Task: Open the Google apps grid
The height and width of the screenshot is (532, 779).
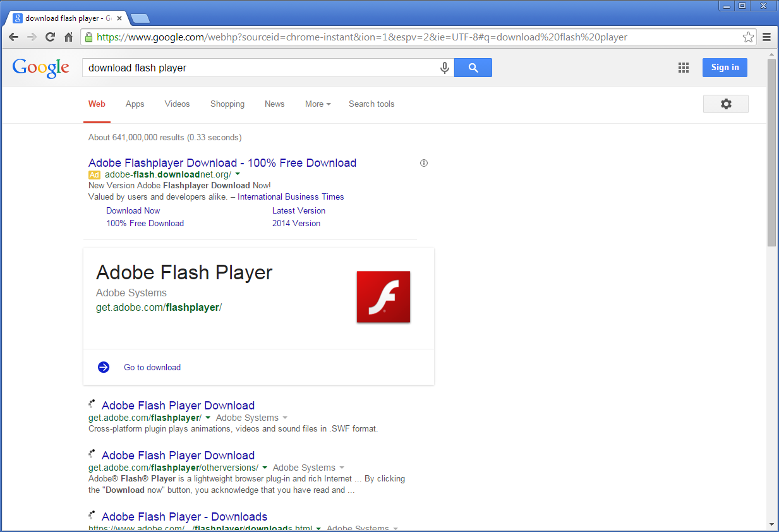Action: (683, 68)
